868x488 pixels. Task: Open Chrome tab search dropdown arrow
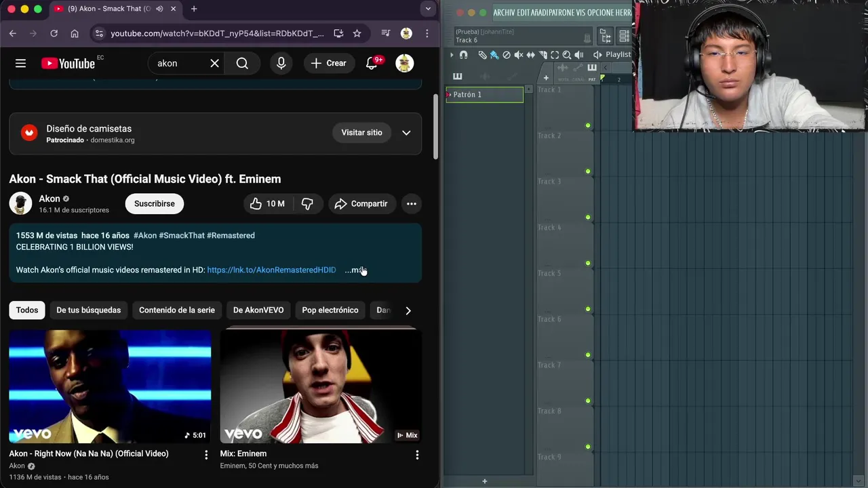427,9
